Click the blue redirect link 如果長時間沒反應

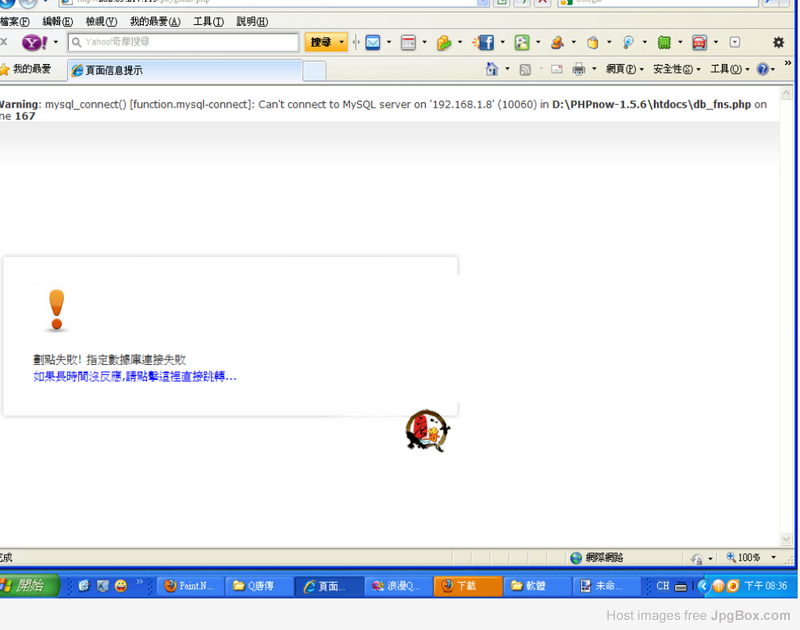[135, 376]
